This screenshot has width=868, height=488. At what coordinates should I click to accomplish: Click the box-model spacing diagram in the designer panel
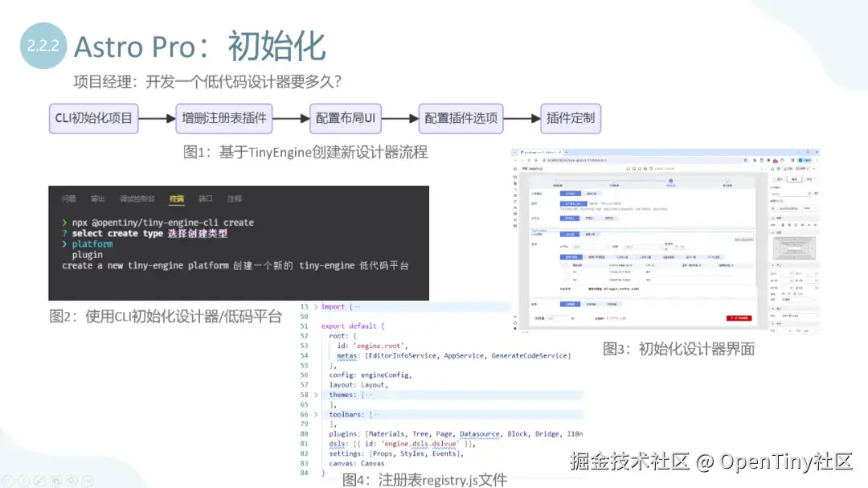(x=794, y=248)
